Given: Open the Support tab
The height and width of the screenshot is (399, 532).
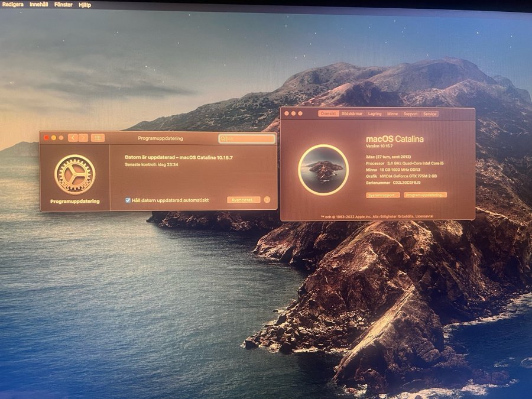Looking at the screenshot, I should [x=410, y=113].
